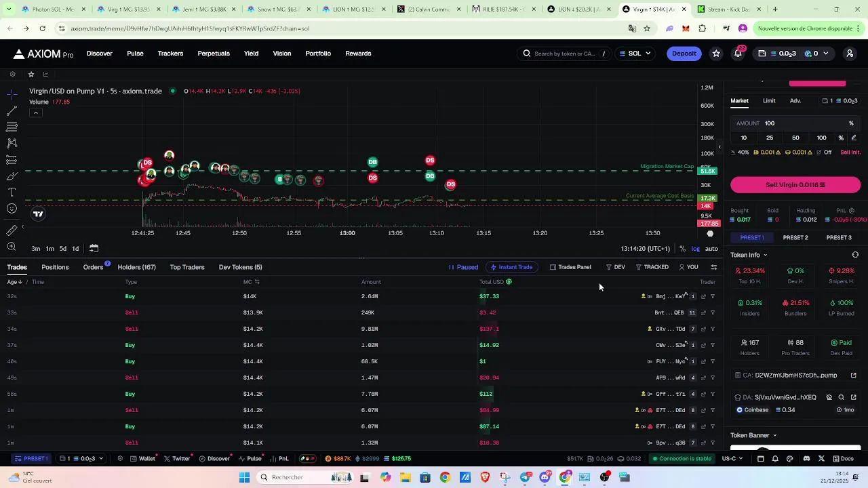Select the text annotation tool on chart
The height and width of the screenshot is (488, 868).
point(12,192)
